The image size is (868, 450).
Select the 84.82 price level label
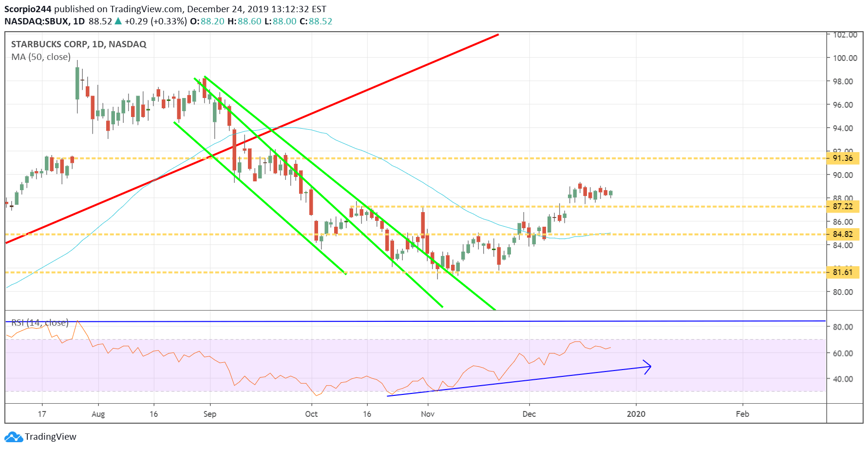click(843, 234)
